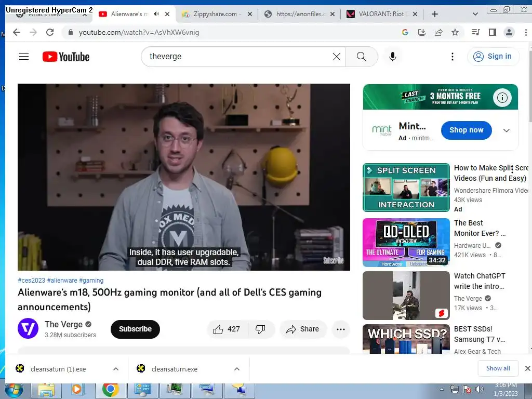Mute the Alienware tab audio
Viewport: 532px width, 399px height.
click(156, 14)
